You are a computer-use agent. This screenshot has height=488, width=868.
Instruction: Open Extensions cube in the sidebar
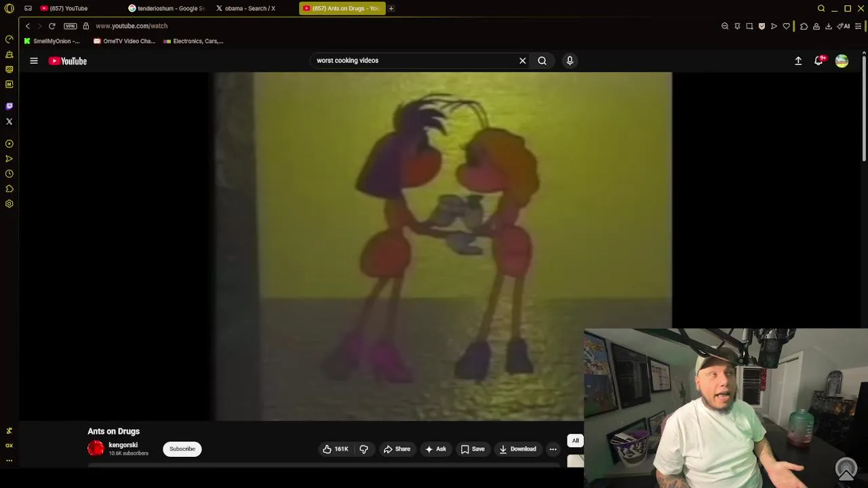9,188
